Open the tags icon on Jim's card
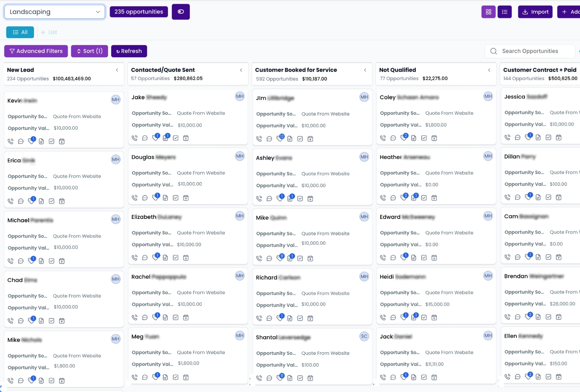The image size is (580, 392). pos(279,139)
